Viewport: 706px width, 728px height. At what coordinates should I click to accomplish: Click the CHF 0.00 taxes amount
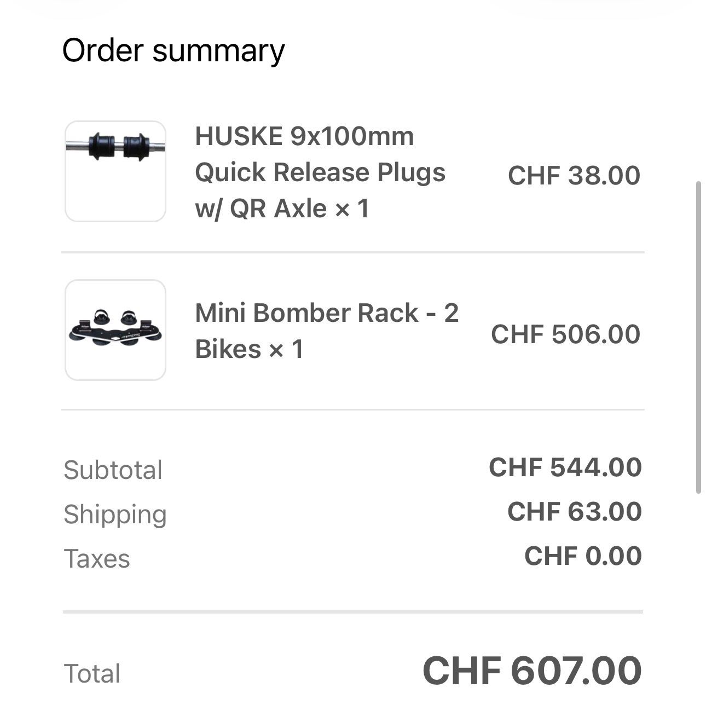[583, 556]
